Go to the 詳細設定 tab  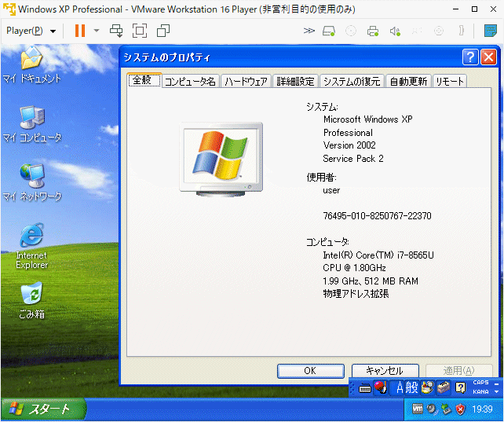click(x=296, y=81)
